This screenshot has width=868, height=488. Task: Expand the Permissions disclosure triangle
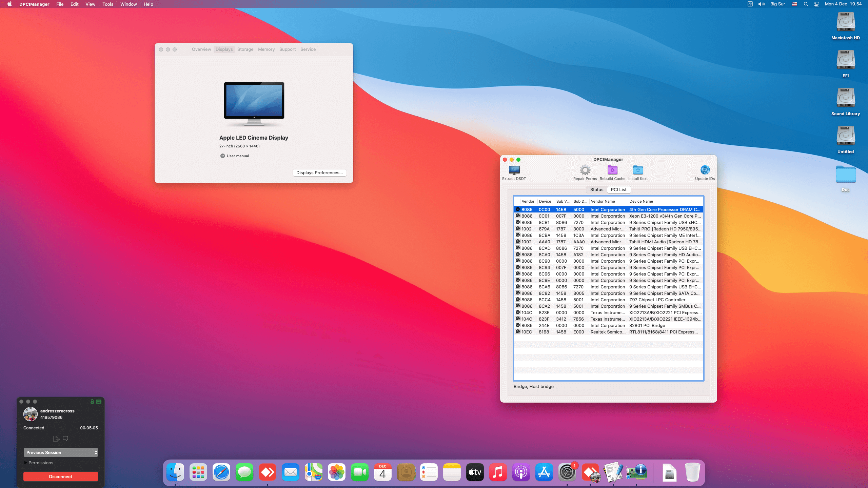[x=25, y=463]
